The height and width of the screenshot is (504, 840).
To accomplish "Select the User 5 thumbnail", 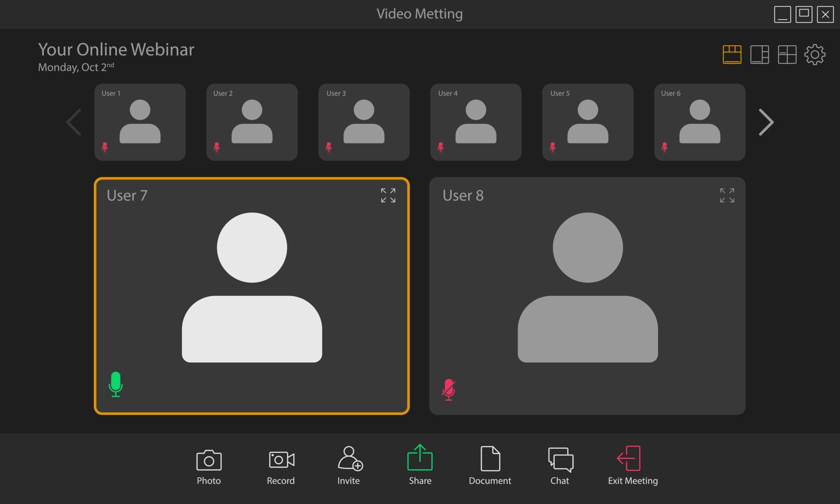I will 588,122.
